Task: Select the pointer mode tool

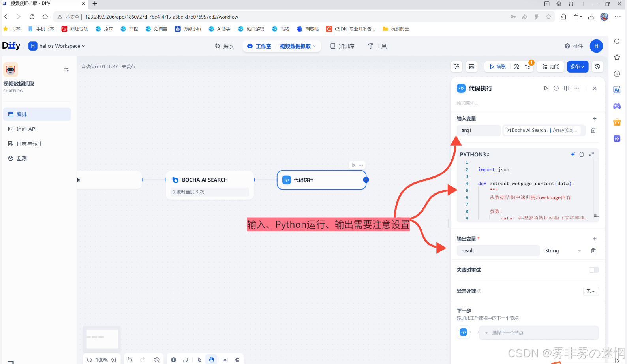Action: 199,360
